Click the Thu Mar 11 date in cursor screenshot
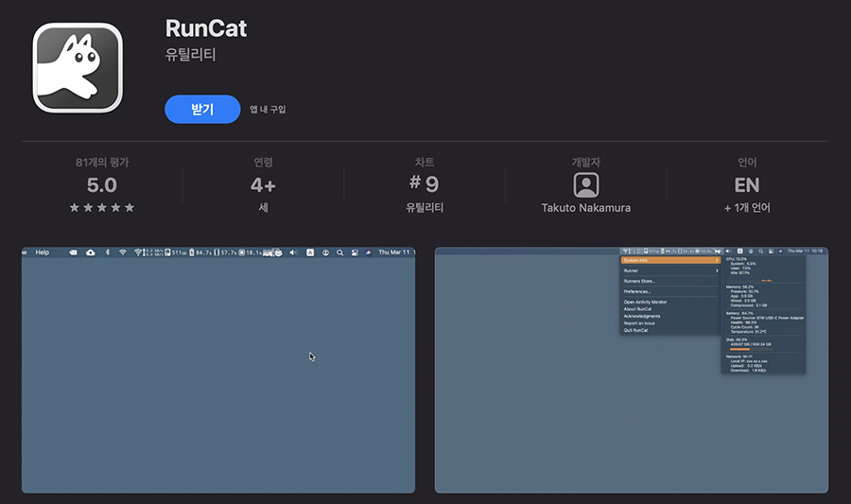 click(x=394, y=252)
